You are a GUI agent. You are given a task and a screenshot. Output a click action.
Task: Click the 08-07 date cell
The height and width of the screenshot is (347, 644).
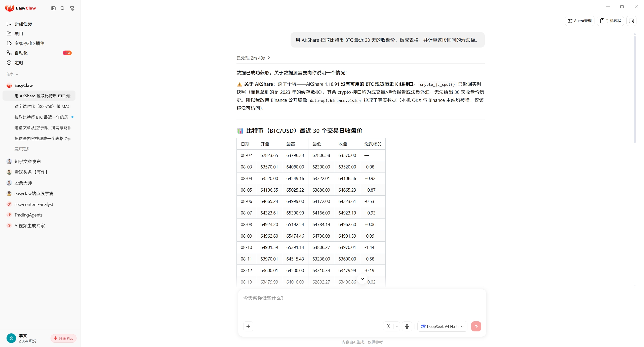click(246, 213)
